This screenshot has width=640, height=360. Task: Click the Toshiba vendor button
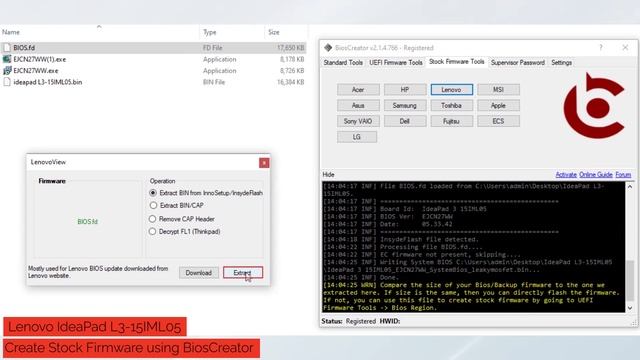pyautogui.click(x=451, y=105)
